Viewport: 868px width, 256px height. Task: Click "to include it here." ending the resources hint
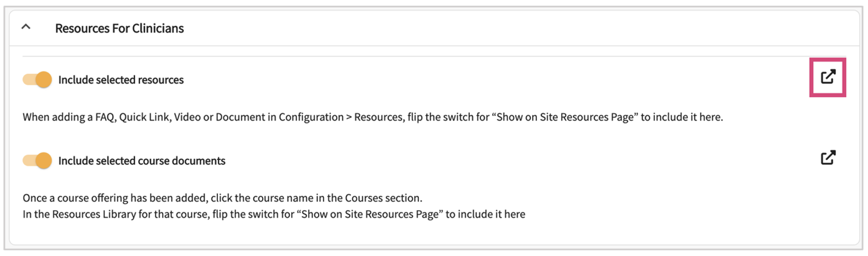(678, 118)
